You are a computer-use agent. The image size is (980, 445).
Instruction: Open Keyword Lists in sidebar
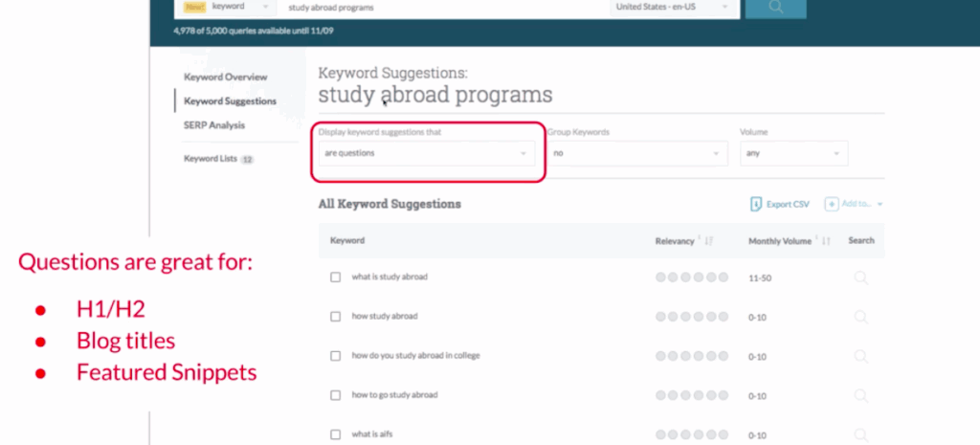[x=210, y=159]
